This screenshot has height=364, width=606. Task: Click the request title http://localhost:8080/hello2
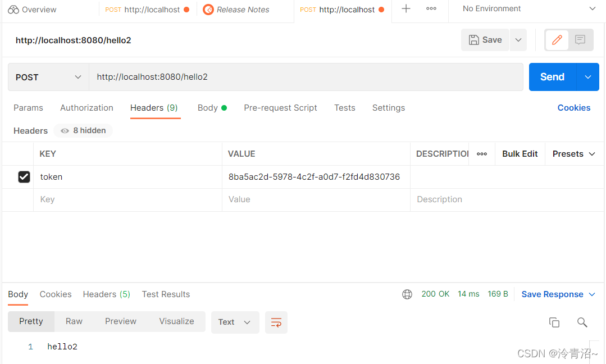[x=74, y=40]
